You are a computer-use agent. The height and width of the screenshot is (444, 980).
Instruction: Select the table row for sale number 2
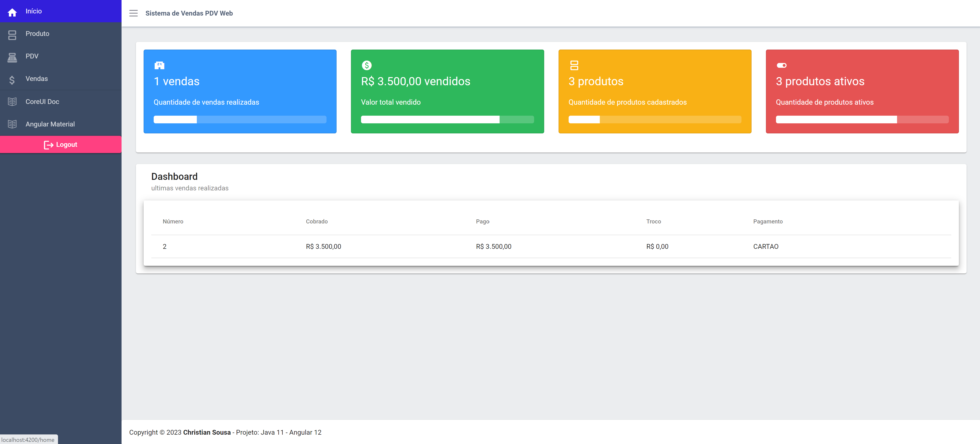click(456, 246)
